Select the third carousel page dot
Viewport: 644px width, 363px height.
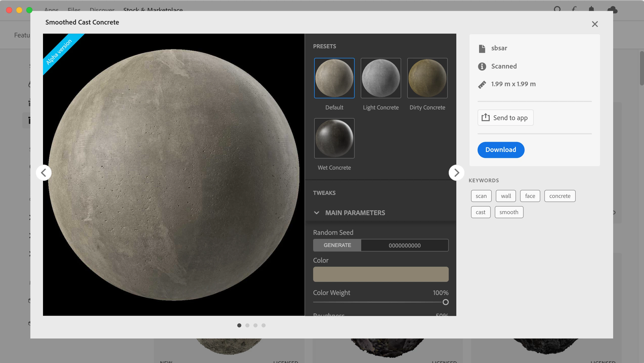(255, 325)
